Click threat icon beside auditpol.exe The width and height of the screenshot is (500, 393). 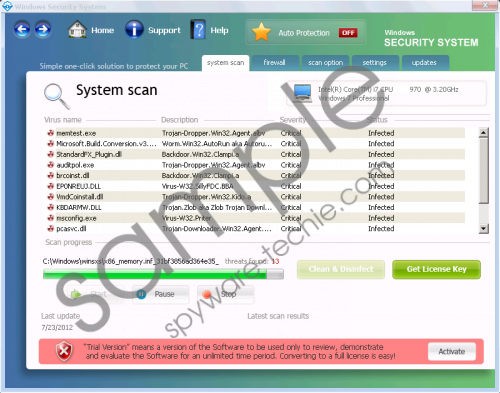50,165
